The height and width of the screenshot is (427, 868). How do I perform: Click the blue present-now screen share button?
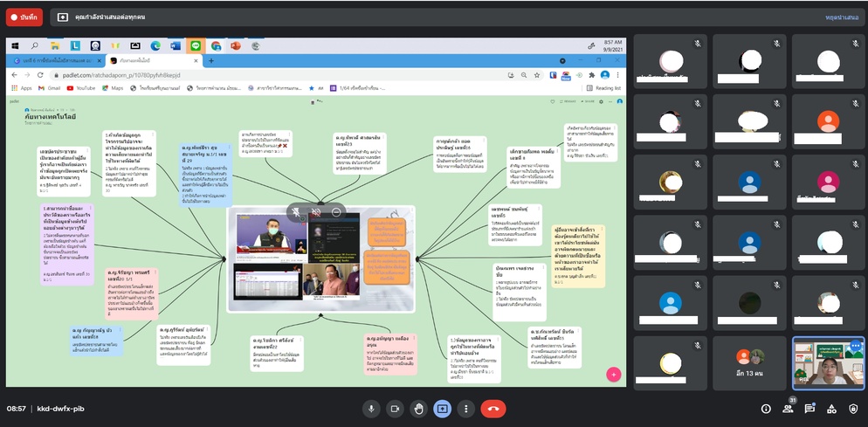point(443,409)
